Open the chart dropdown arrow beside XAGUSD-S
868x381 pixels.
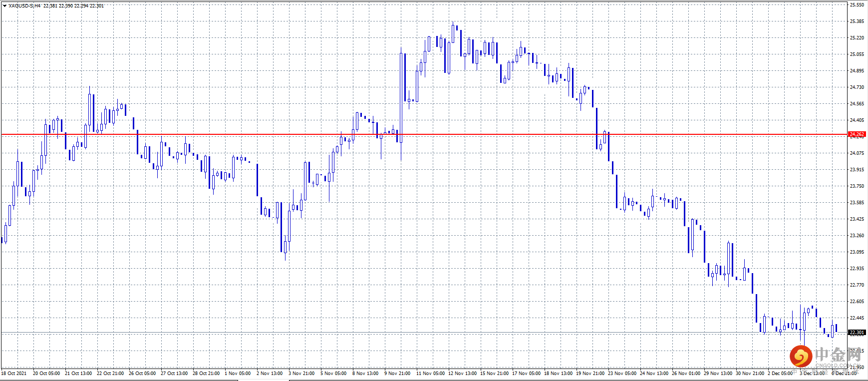[x=5, y=6]
